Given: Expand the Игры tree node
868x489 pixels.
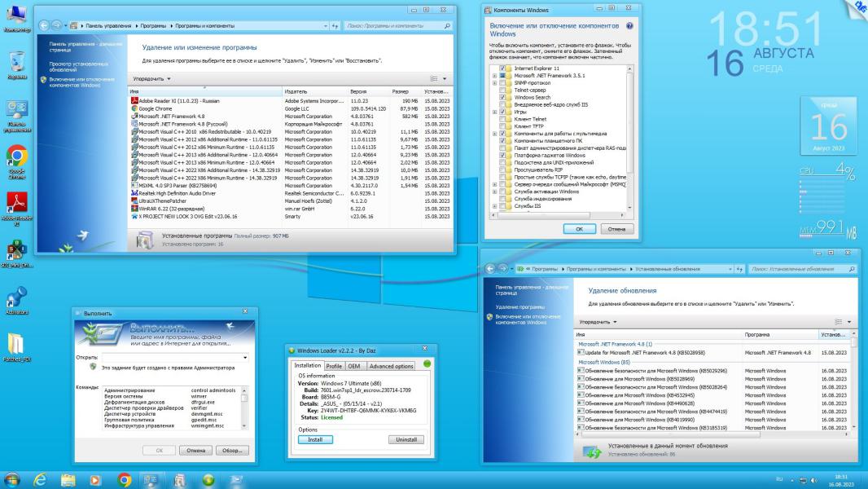Looking at the screenshot, I should (x=494, y=112).
